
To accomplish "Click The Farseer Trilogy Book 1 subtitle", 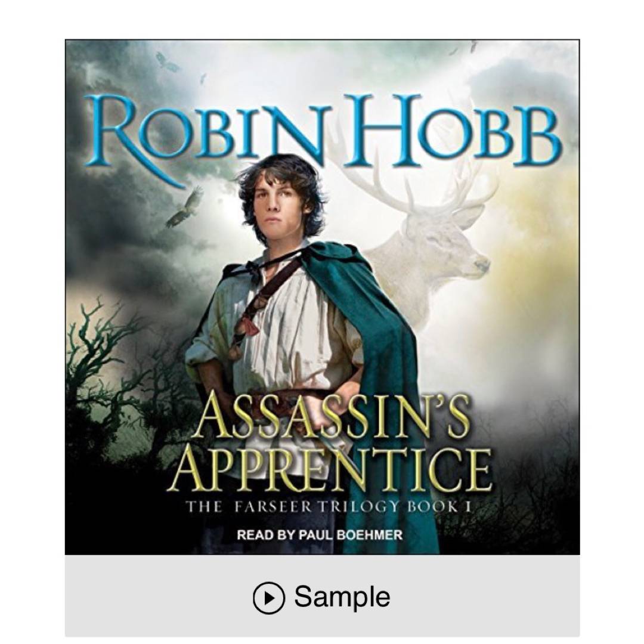I will 329,506.
